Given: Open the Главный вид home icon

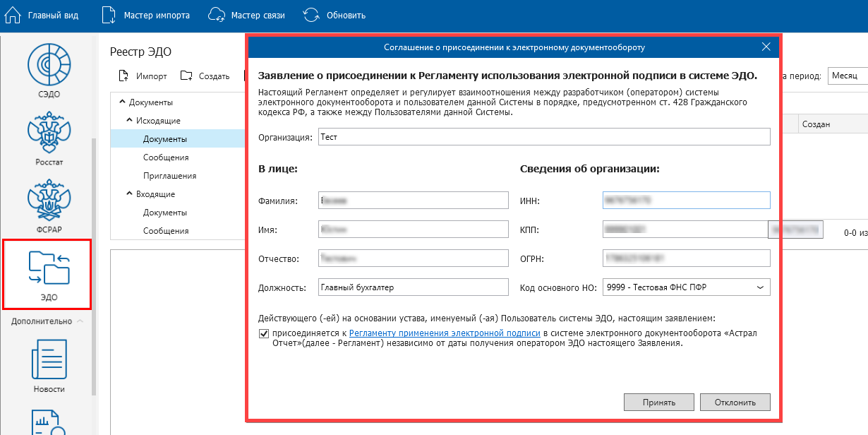Looking at the screenshot, I should tap(13, 15).
